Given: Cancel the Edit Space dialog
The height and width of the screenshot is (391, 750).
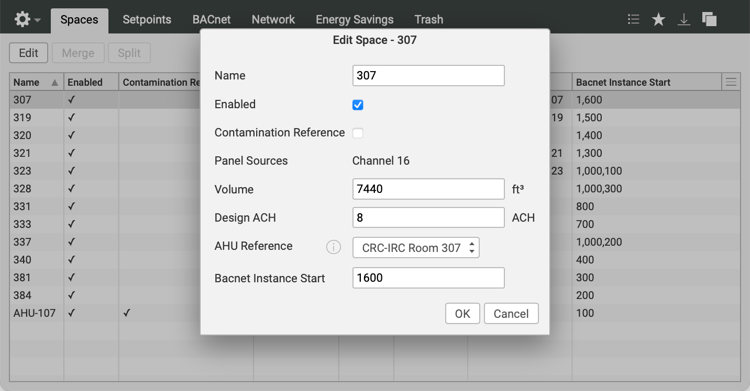Looking at the screenshot, I should (x=511, y=313).
